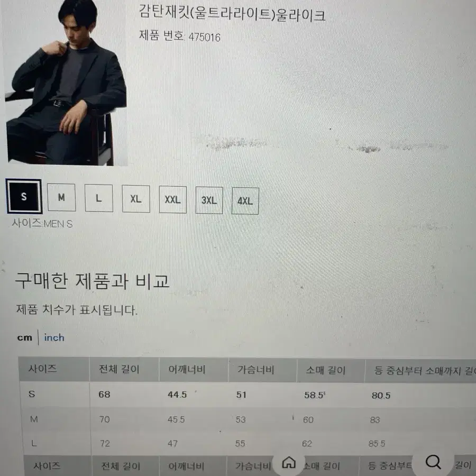Pick the 3XL size box
The width and height of the screenshot is (476, 476).
[x=209, y=200]
